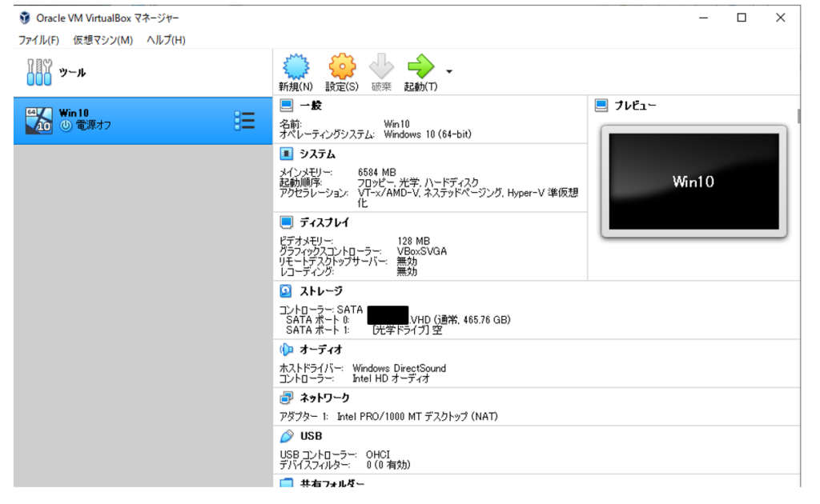Click the VT-x/AMD-V acceleration value
This screenshot has width=820, height=504.
click(468, 198)
